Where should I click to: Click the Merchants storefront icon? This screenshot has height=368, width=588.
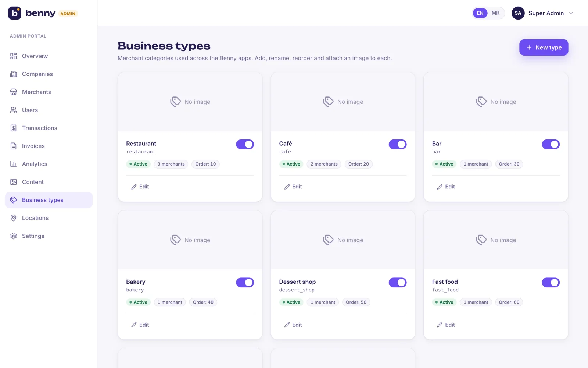click(x=14, y=92)
